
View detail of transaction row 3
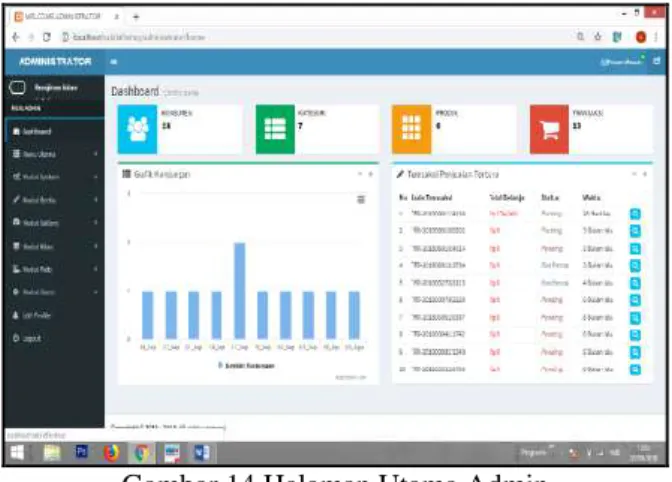point(635,248)
